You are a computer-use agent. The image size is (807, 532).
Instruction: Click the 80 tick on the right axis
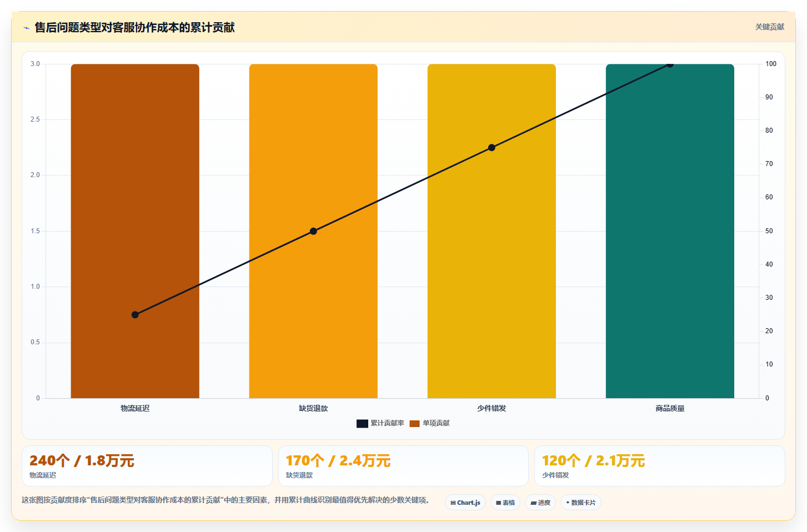coord(769,131)
